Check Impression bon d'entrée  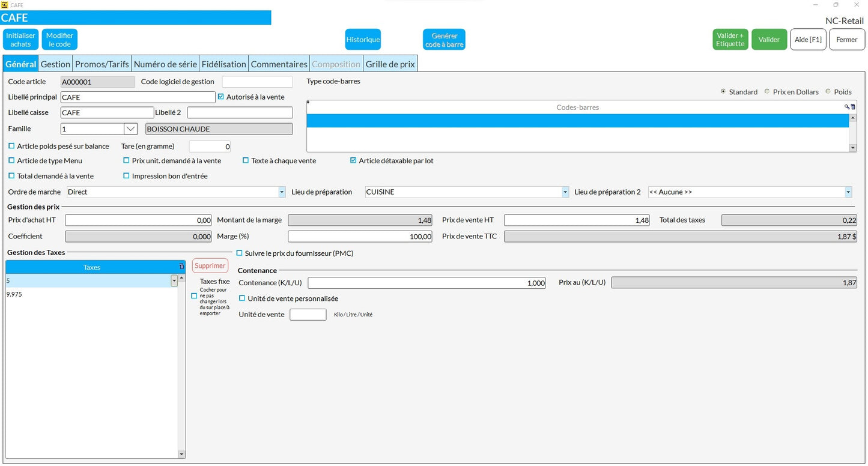126,175
